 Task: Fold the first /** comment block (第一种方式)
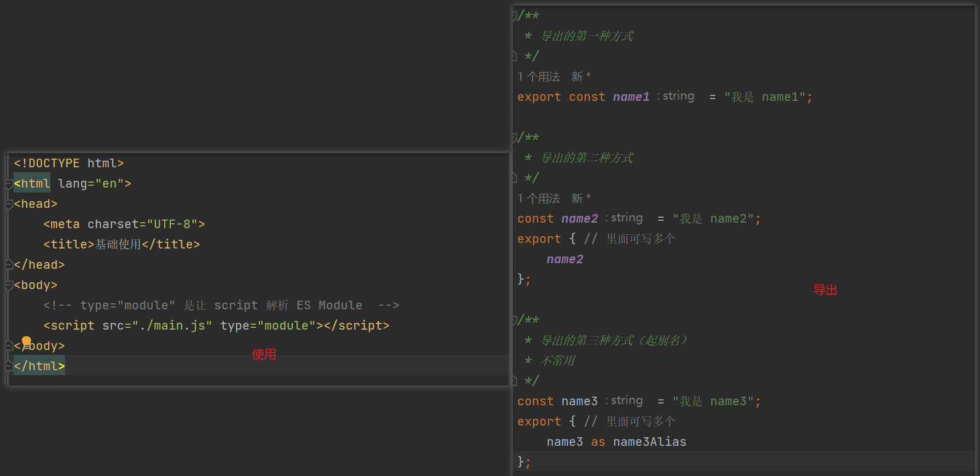pyautogui.click(x=515, y=15)
